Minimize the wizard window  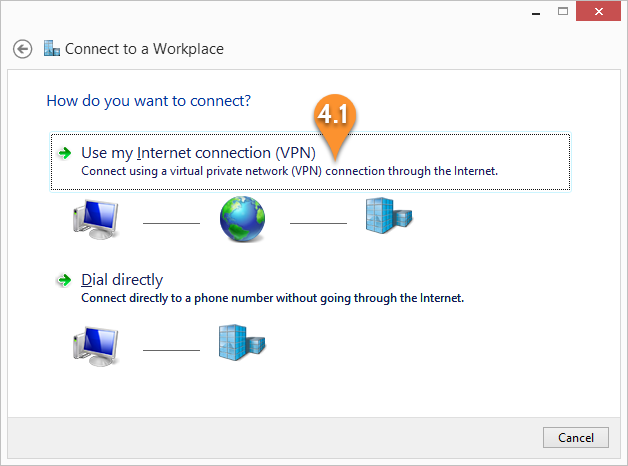[536, 12]
